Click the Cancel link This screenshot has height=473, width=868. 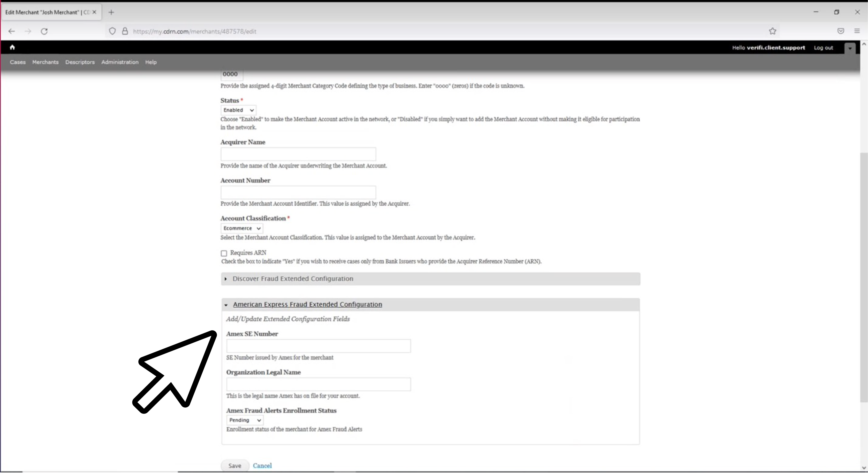point(262,466)
